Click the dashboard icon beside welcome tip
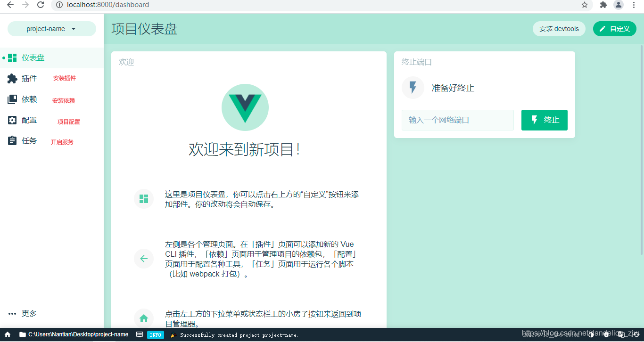 tap(144, 199)
